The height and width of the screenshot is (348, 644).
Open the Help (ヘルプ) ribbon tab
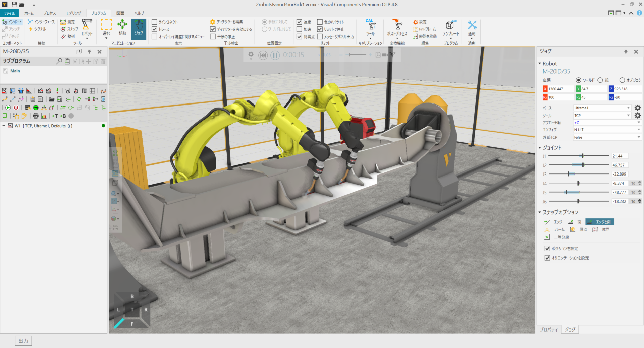139,13
